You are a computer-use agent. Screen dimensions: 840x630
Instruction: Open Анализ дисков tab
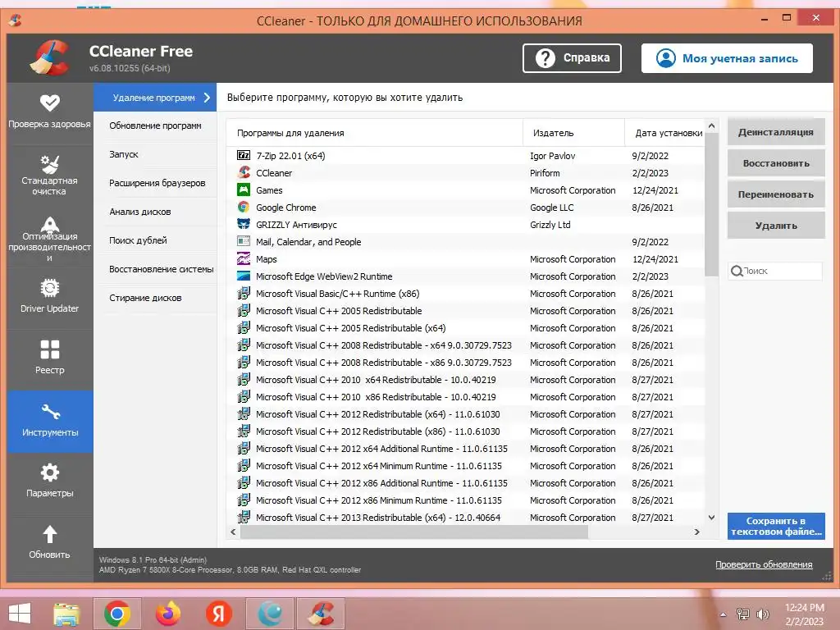[x=155, y=212]
